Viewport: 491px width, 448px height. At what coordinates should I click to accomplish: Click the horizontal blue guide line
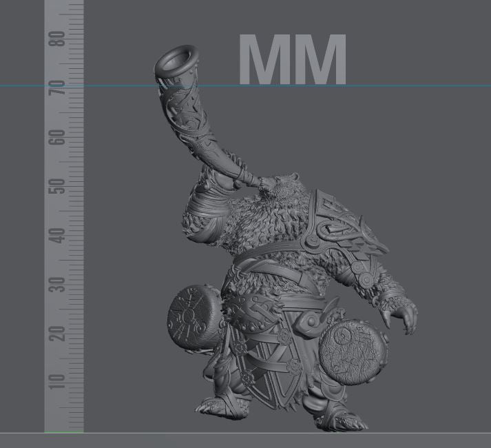(x=413, y=87)
